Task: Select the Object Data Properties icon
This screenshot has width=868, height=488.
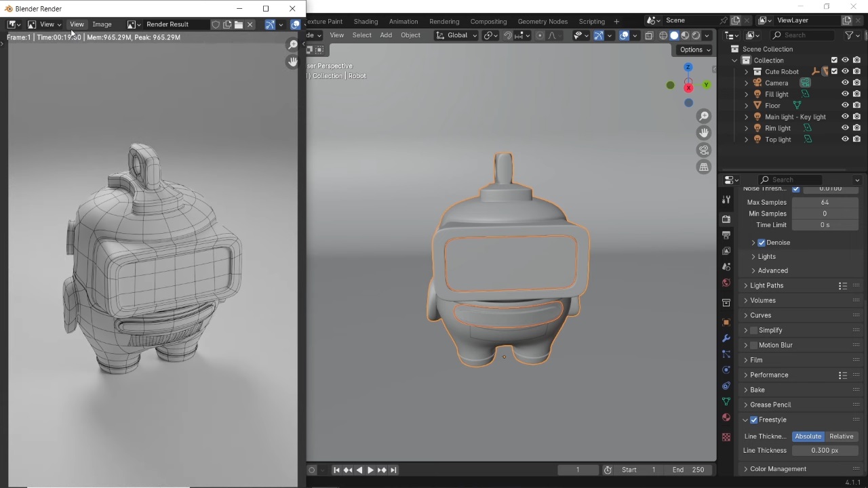Action: coord(726,401)
